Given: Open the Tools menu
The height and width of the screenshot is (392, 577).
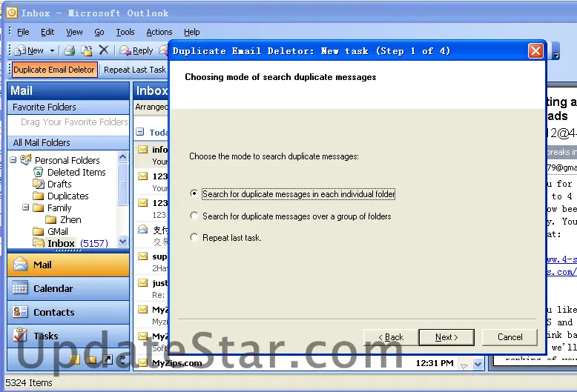Looking at the screenshot, I should (x=125, y=32).
